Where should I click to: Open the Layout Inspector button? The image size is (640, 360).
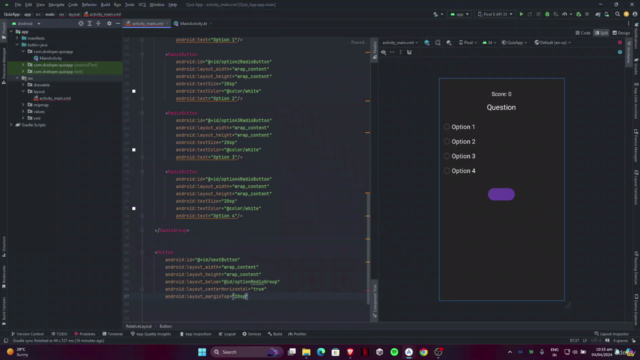point(610,334)
